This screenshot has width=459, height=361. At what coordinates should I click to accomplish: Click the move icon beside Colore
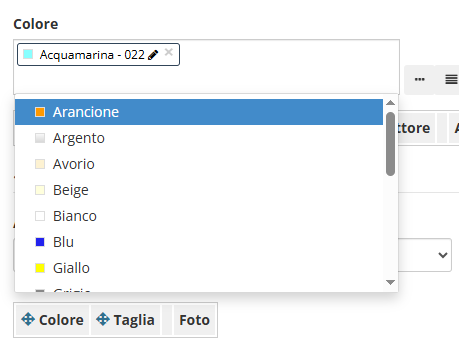tap(28, 319)
